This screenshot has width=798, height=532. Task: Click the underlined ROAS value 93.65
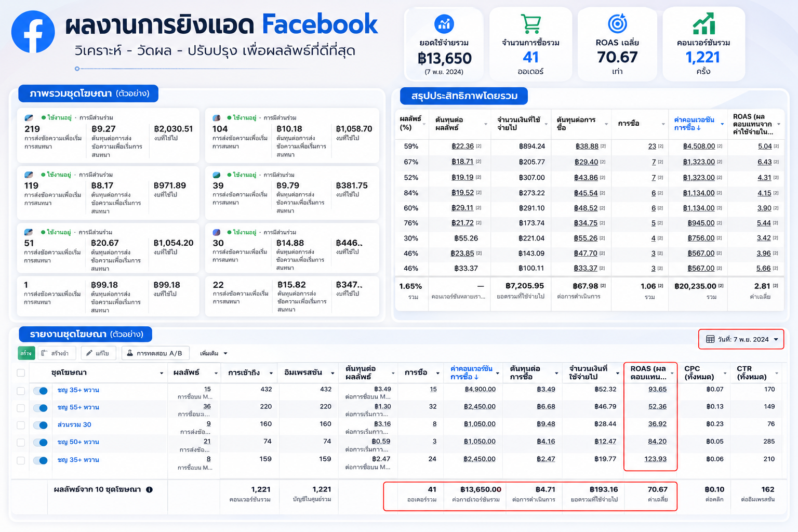click(x=657, y=389)
